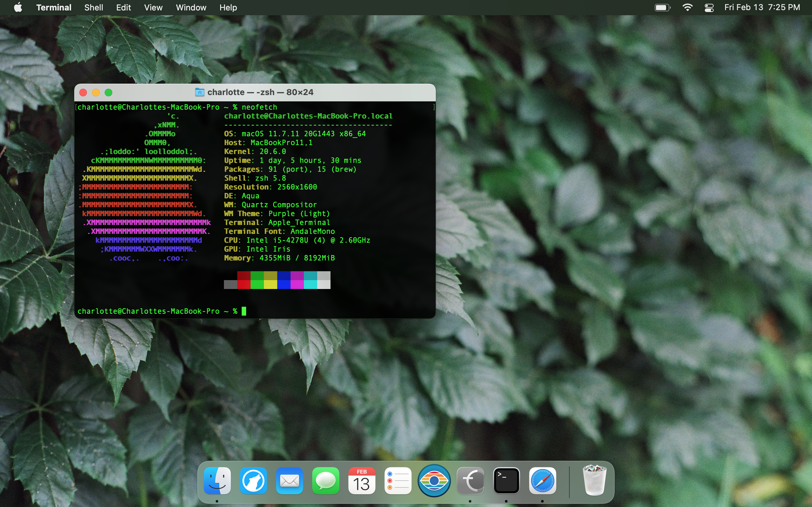This screenshot has height=507, width=812.
Task: Open the Apple menu
Action: point(18,7)
